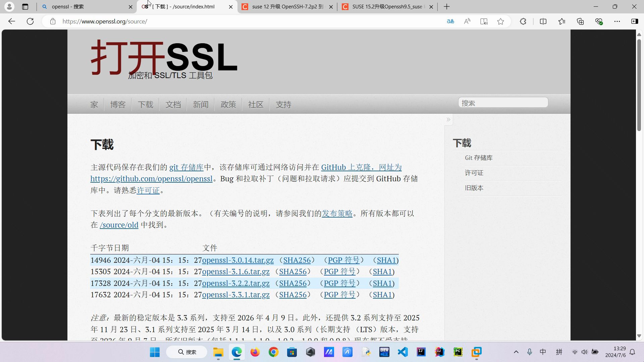This screenshot has height=362, width=644.
Task: Open Settings and more ellipsis menu
Action: [x=617, y=21]
